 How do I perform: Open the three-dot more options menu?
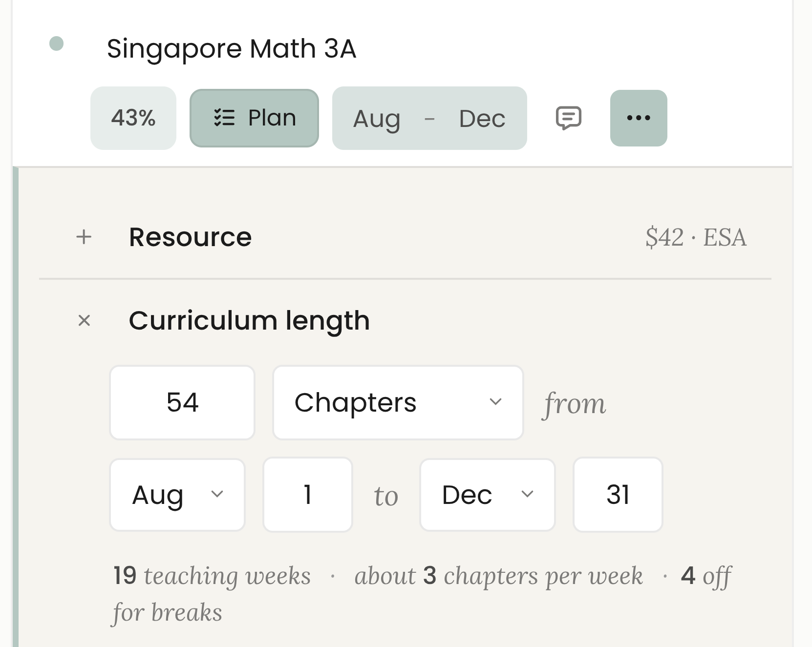pyautogui.click(x=639, y=118)
